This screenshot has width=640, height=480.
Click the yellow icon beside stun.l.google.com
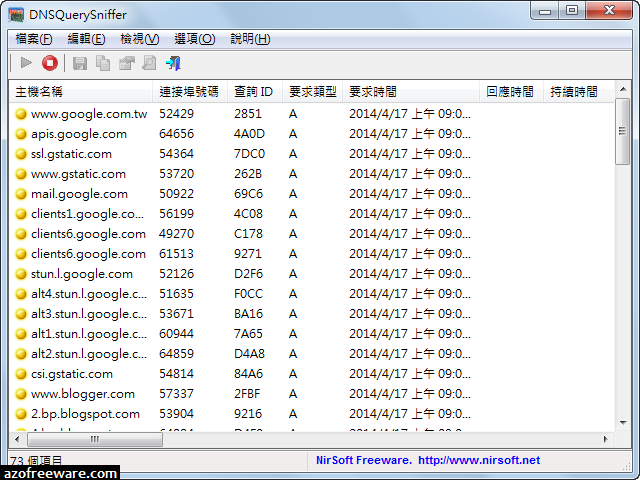(21, 274)
